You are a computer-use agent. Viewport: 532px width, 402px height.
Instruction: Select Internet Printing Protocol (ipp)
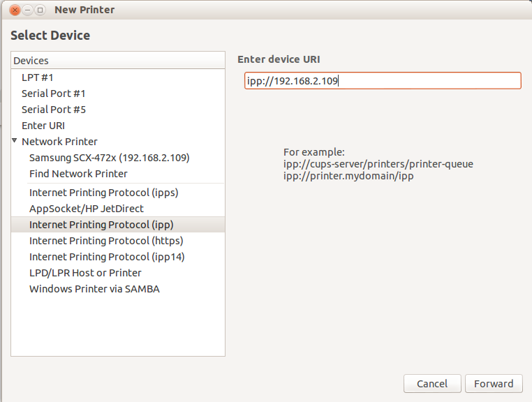pyautogui.click(x=101, y=225)
